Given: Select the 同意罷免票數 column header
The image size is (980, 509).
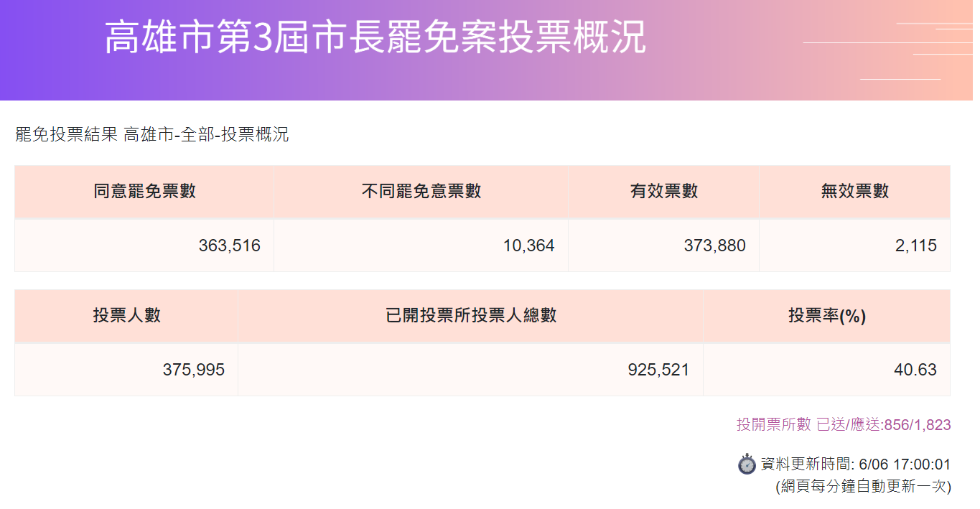Looking at the screenshot, I should 144,192.
